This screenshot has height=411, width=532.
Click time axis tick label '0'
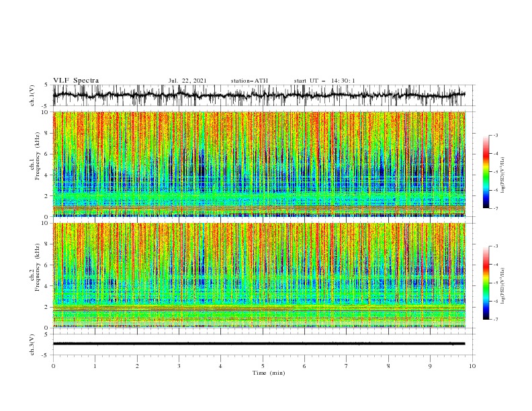[x=53, y=366]
